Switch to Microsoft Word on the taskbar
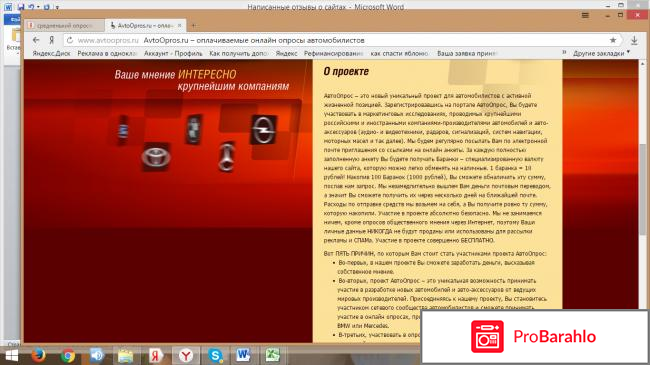The height and width of the screenshot is (365, 650). 243,355
